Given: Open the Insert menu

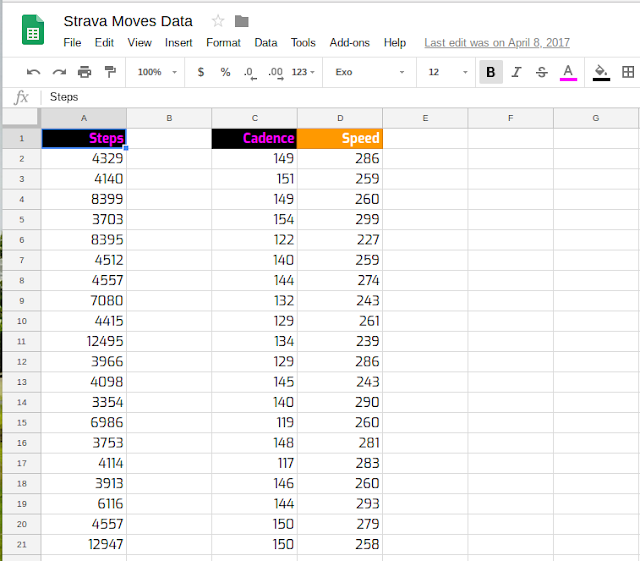Looking at the screenshot, I should pyautogui.click(x=178, y=42).
